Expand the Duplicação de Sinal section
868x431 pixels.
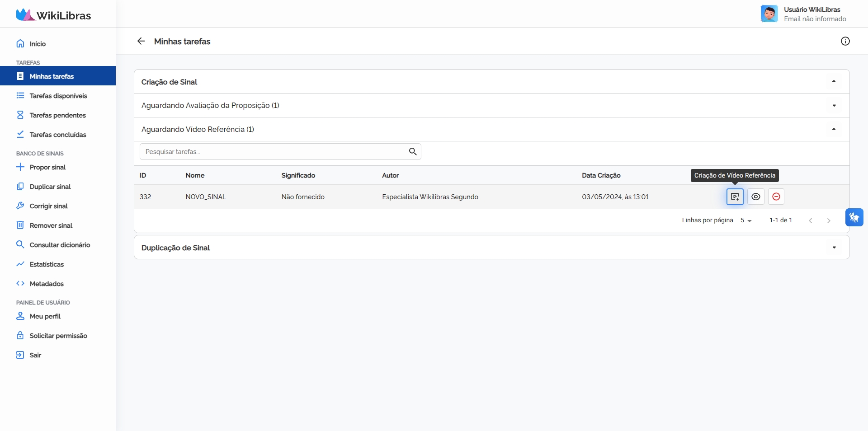(x=834, y=248)
